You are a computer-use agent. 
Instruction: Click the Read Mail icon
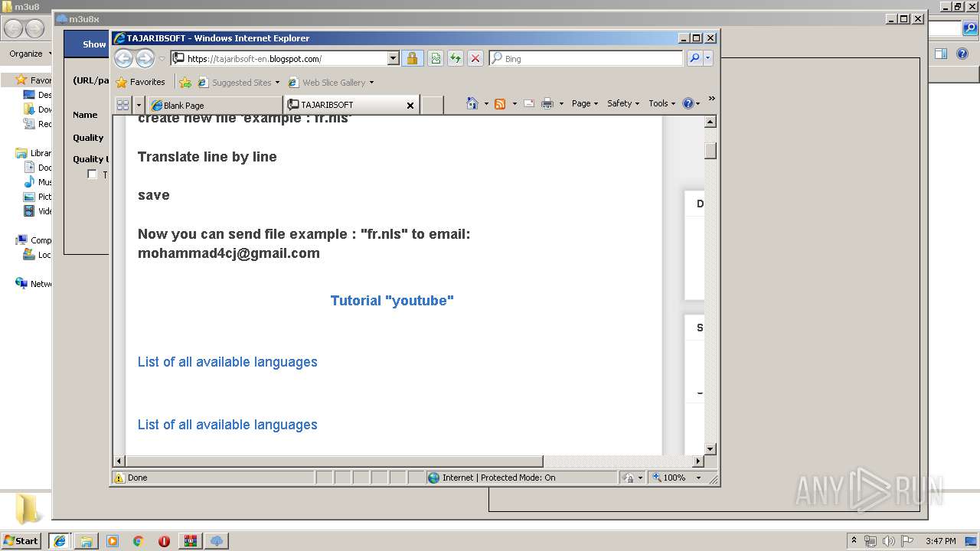point(529,103)
